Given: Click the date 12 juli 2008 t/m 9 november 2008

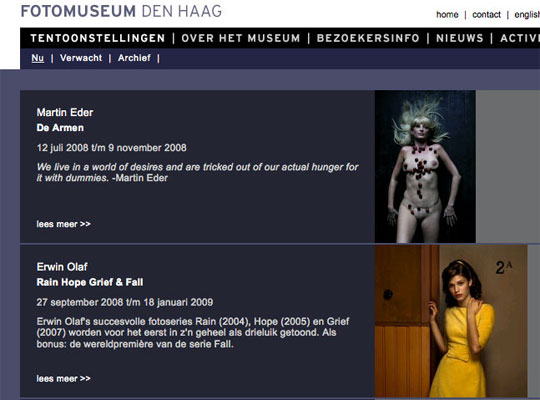Looking at the screenshot, I should (112, 148).
